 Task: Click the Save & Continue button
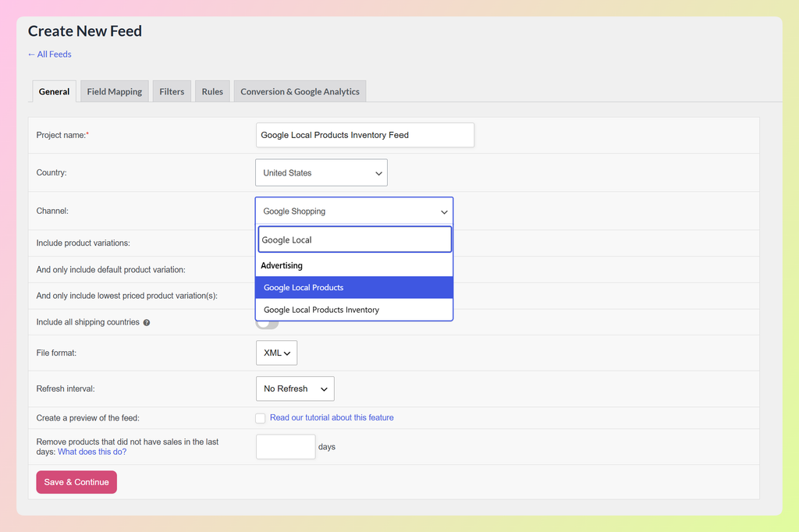click(76, 482)
